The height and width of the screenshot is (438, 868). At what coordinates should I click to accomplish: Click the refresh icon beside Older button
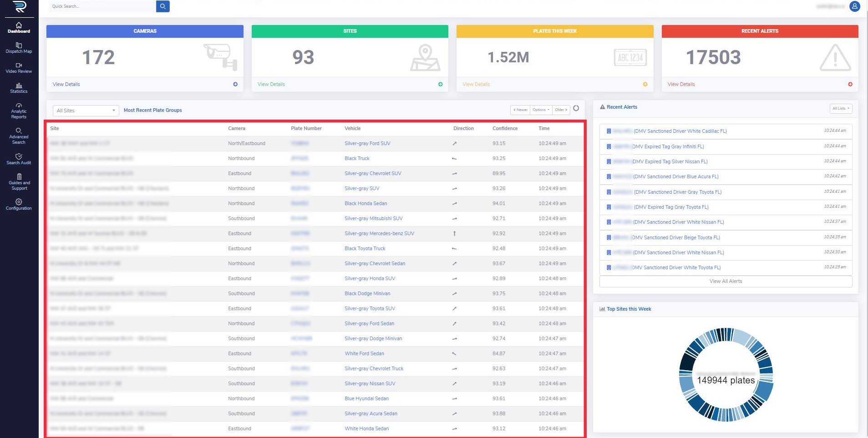[576, 108]
